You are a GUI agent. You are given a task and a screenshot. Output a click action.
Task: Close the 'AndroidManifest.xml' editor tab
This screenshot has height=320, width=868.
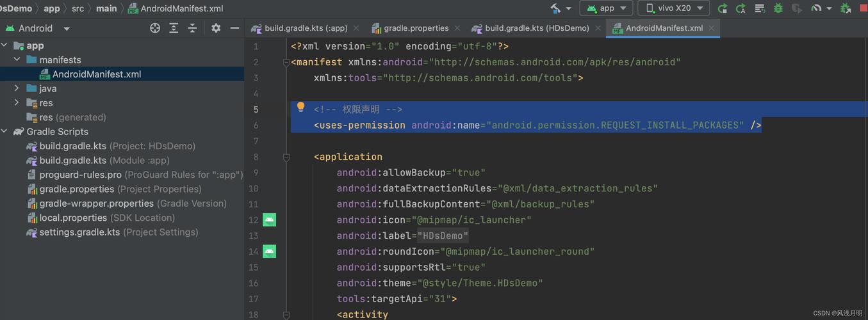click(x=712, y=28)
